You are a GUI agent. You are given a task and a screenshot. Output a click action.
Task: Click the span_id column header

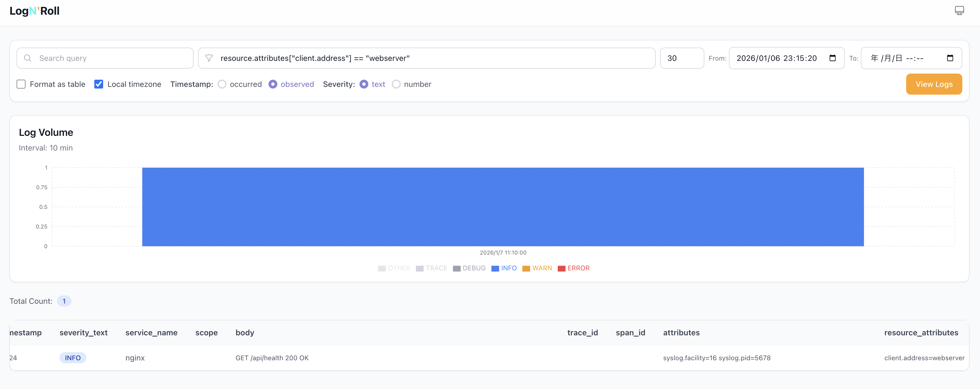coord(630,333)
